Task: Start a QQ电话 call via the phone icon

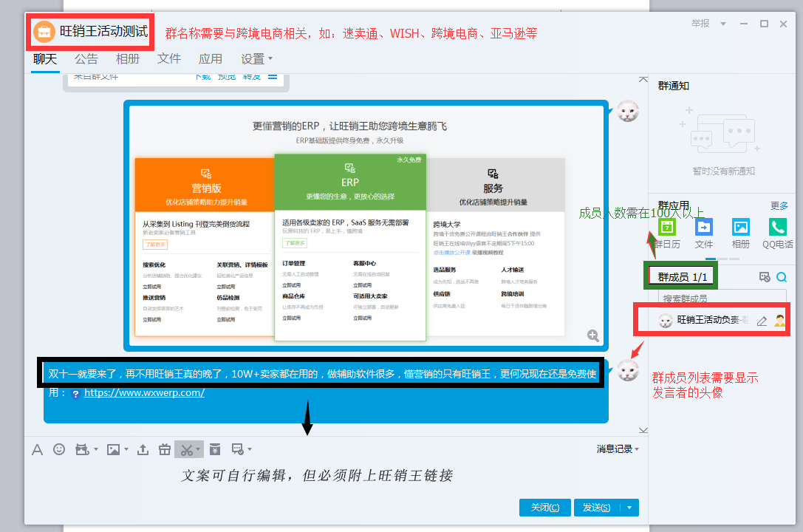Action: coord(777,227)
